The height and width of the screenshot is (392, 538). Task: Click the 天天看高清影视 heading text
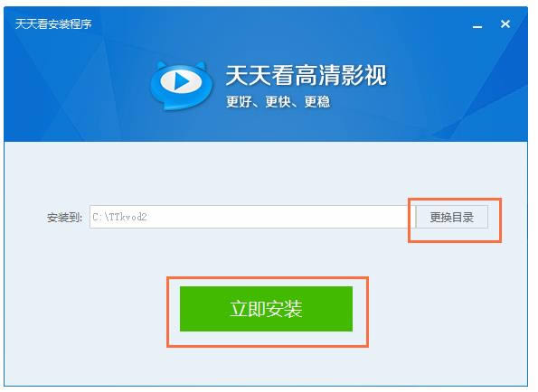click(306, 75)
